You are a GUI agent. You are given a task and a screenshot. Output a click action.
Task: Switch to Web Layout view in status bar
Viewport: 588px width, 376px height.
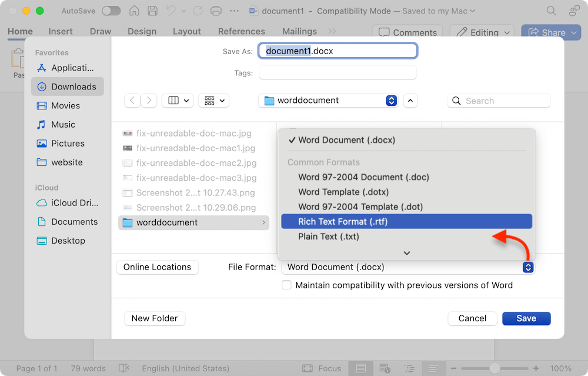click(x=385, y=368)
